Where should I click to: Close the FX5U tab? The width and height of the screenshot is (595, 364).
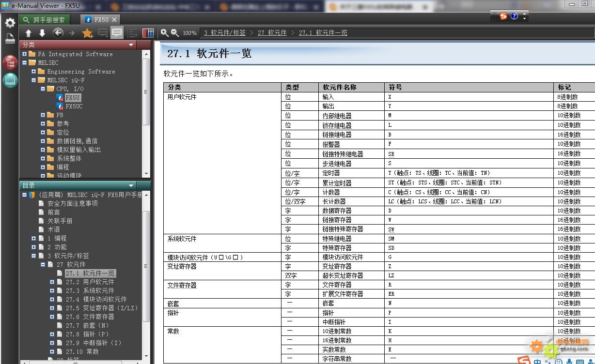tap(114, 19)
